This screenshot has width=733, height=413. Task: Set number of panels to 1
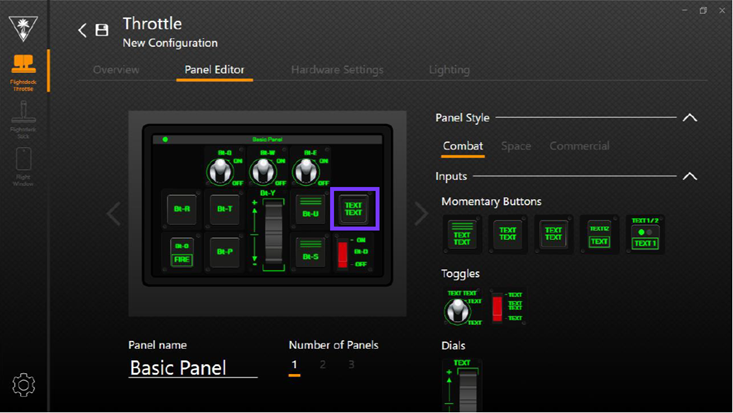pos(294,364)
